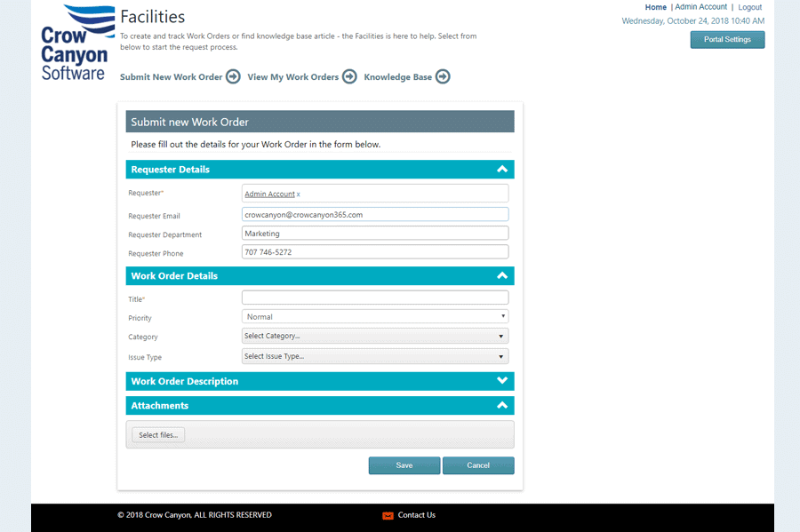Click the Attachments header text
Image resolution: width=800 pixels, height=532 pixels.
tap(160, 406)
